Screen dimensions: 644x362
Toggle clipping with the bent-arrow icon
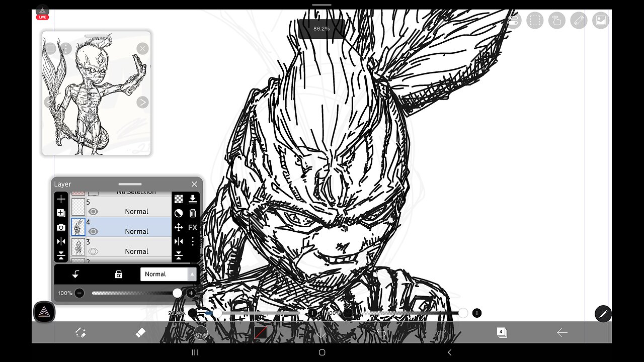click(75, 274)
